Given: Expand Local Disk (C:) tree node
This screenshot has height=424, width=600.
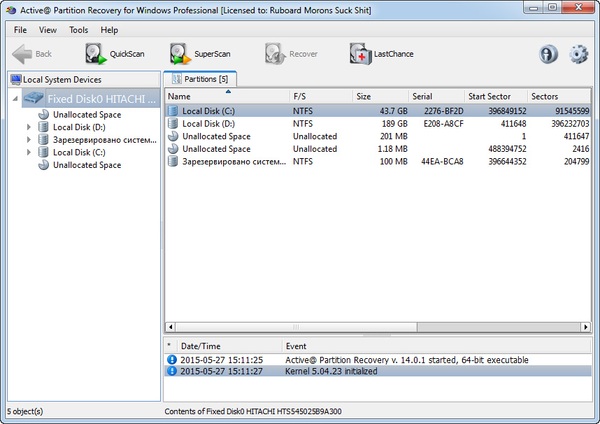Looking at the screenshot, I should pyautogui.click(x=28, y=153).
